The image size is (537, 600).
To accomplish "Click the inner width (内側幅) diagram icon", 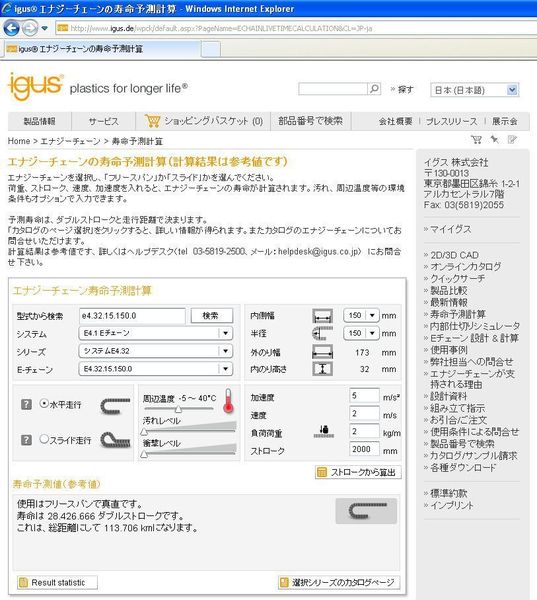I will tap(322, 316).
